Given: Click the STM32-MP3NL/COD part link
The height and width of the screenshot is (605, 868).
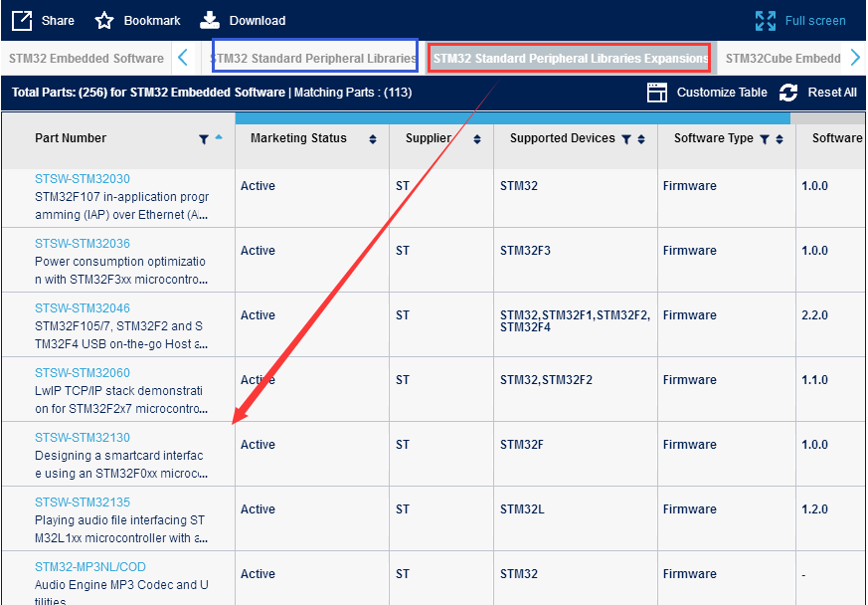Looking at the screenshot, I should (90, 567).
